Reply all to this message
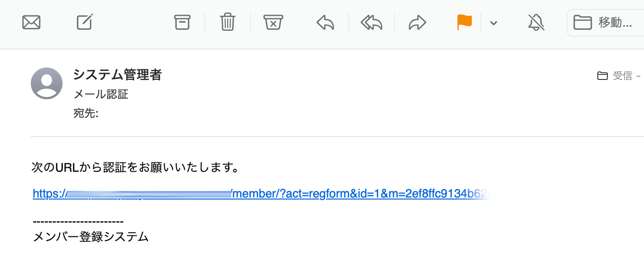Image resolution: width=644 pixels, height=272 pixels. [372, 22]
